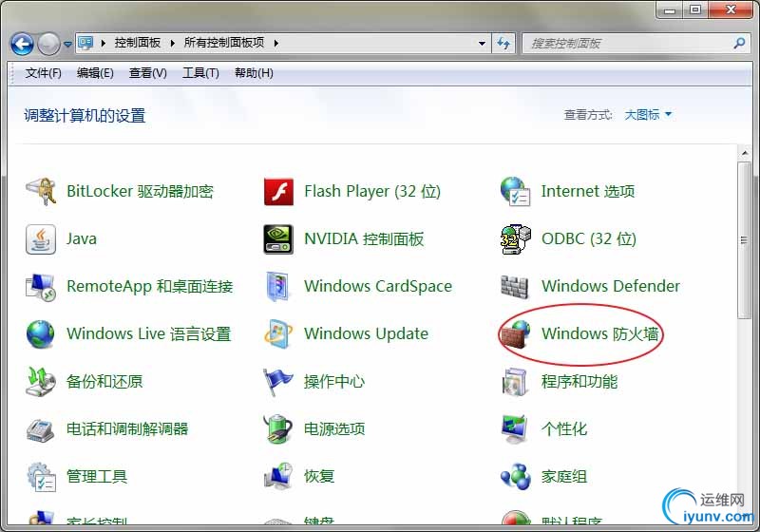Image resolution: width=760 pixels, height=532 pixels.
Task: Open the 电源选项 link
Action: (334, 428)
